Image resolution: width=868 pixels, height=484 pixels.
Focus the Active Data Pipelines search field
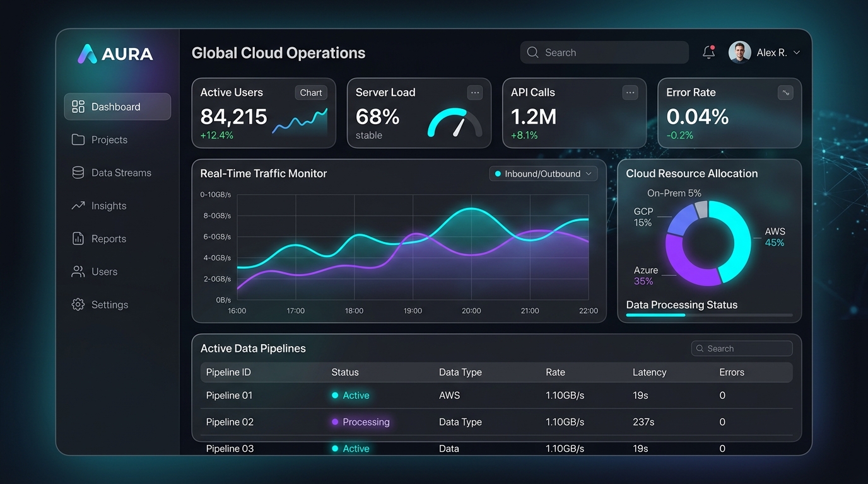tap(742, 349)
